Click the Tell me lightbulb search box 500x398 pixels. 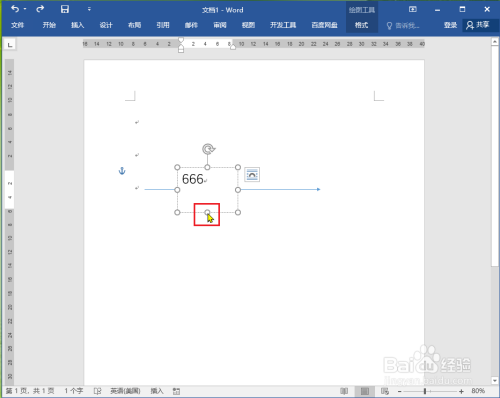403,25
